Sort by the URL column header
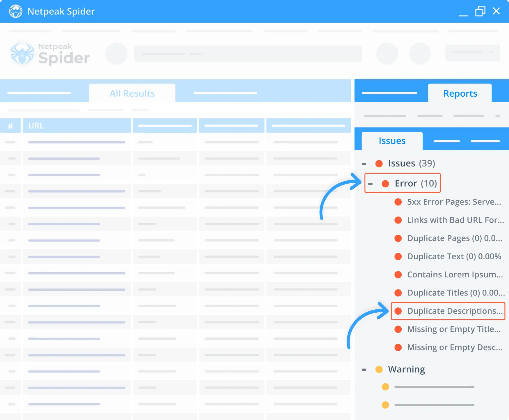Screen dimensions: 509x420 point(77,126)
